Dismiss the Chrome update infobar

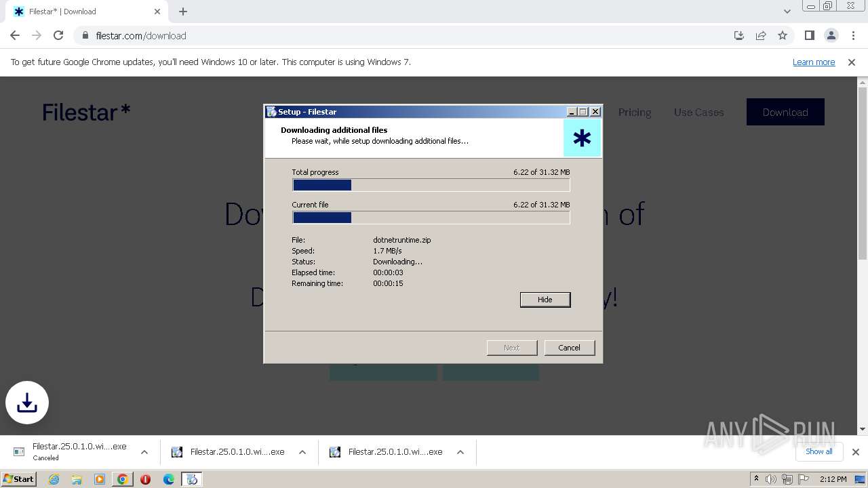[852, 62]
